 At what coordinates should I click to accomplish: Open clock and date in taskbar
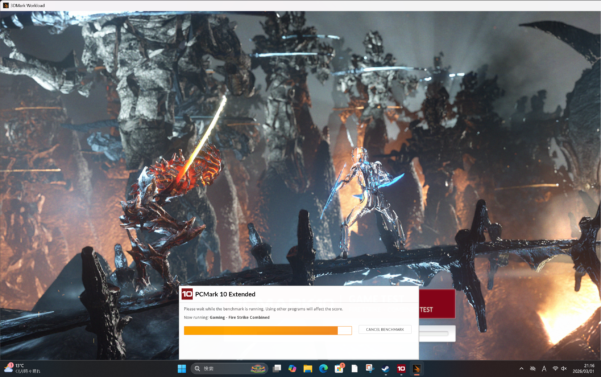coord(584,369)
